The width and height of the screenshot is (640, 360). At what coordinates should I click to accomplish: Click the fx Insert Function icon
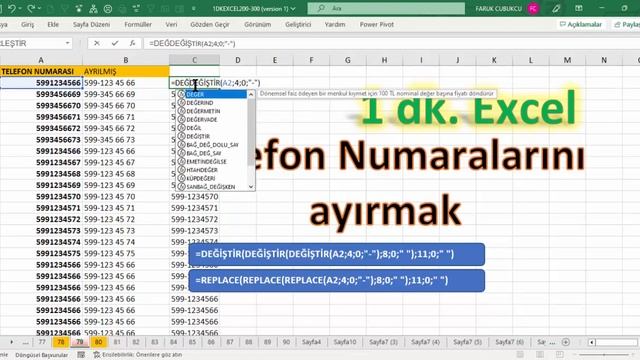tap(132, 43)
